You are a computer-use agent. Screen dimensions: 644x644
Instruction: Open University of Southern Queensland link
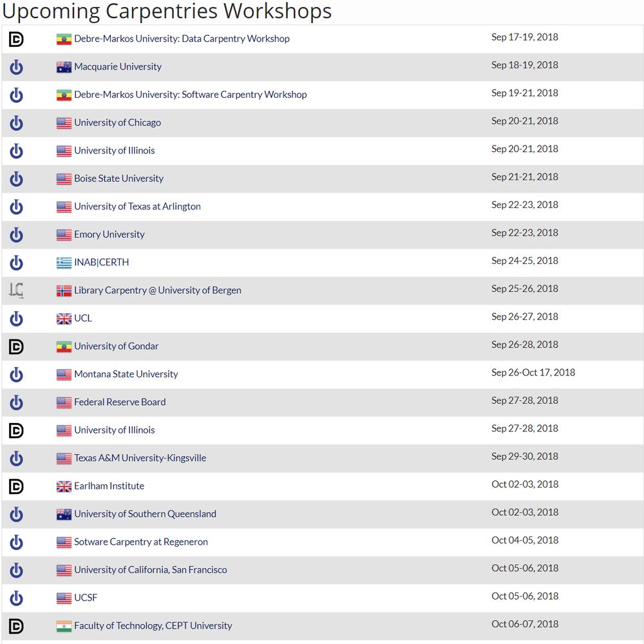[x=145, y=513]
